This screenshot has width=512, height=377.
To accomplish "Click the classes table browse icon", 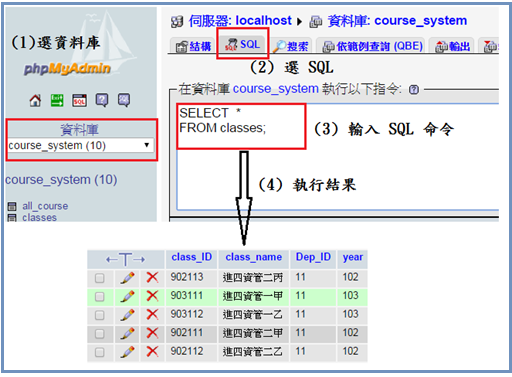I will (12, 218).
